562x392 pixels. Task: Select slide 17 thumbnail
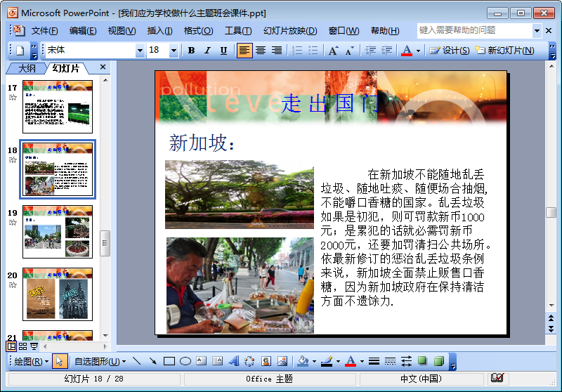coord(58,106)
